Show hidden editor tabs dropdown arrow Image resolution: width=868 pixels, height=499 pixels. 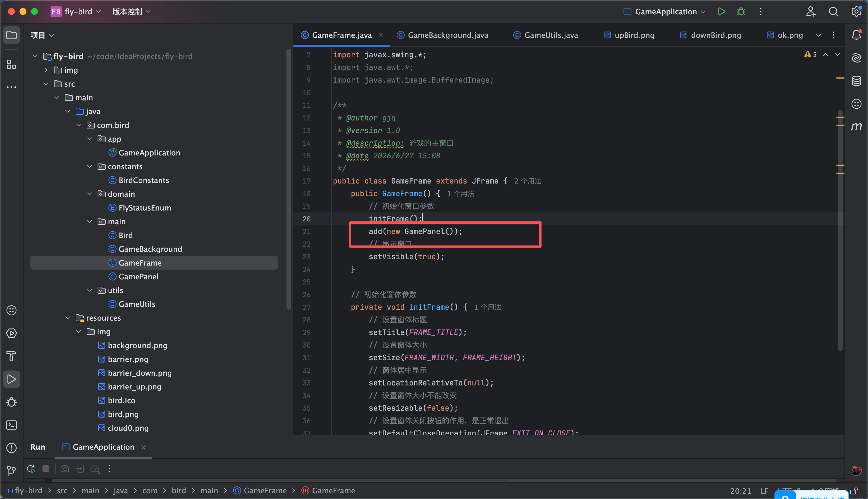(x=819, y=35)
